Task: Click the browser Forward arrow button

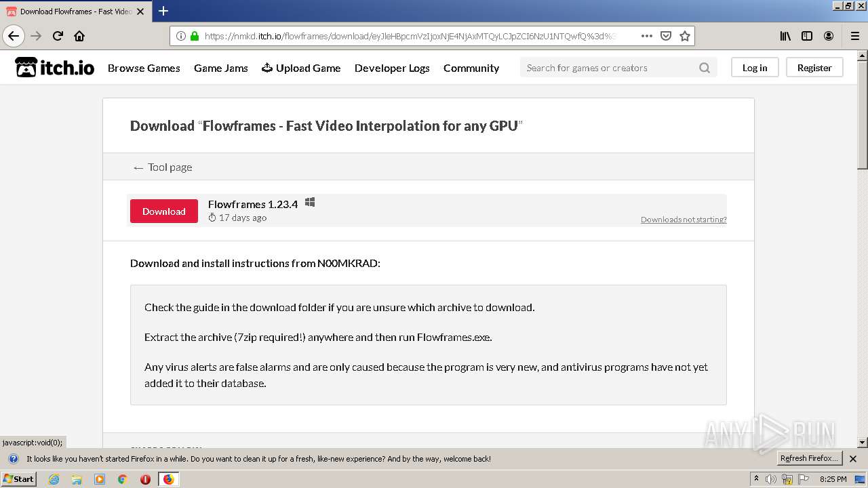Action: click(x=36, y=36)
